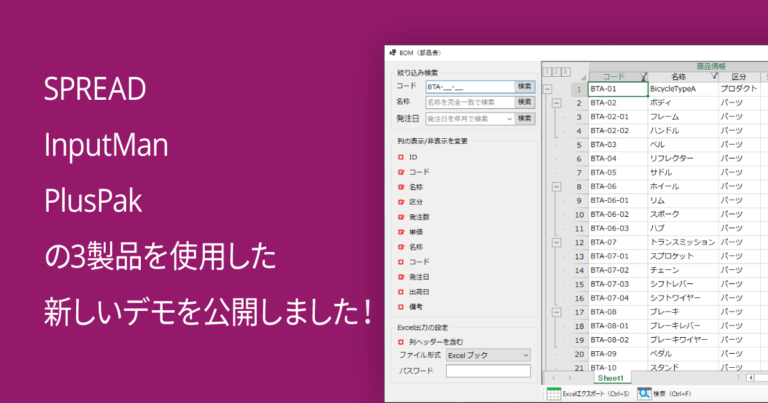Collapse the BTA-07 トランスミッション group
The width and height of the screenshot is (768, 403).
pyautogui.click(x=556, y=242)
